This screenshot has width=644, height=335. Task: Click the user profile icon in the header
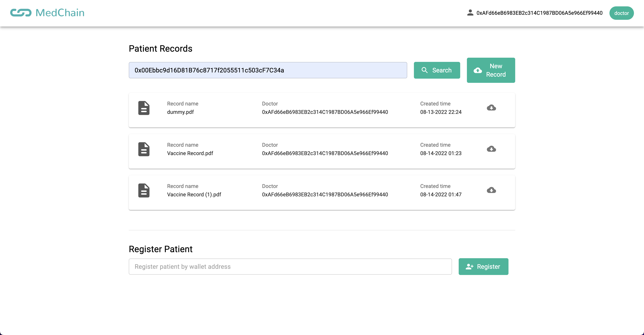(470, 13)
